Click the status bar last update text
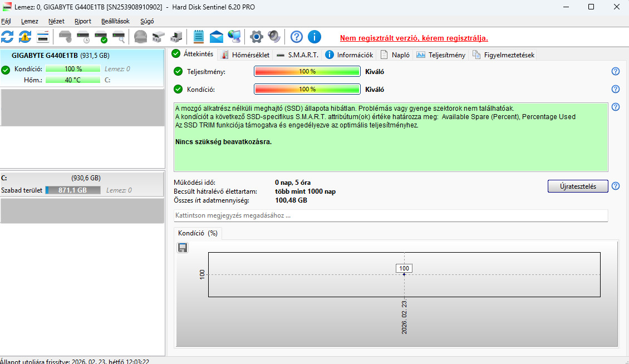Viewport: 629px width, 364px height. click(75, 361)
